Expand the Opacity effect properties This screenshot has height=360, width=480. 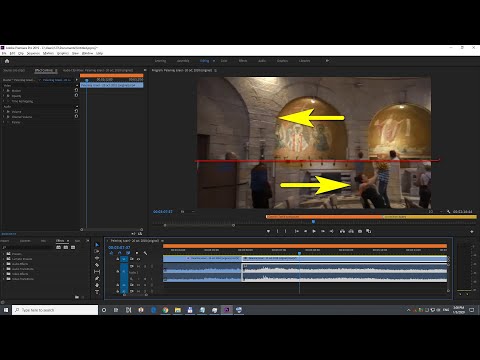[4, 96]
